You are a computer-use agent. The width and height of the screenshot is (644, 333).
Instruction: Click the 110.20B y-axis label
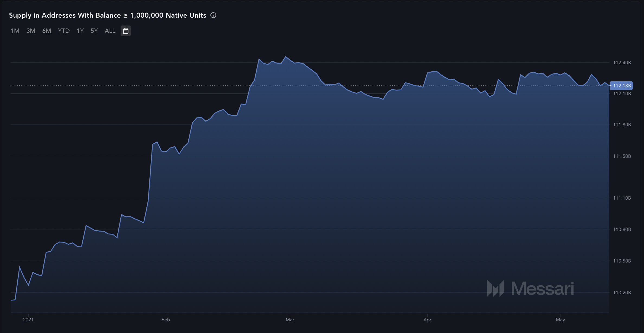[622, 293]
